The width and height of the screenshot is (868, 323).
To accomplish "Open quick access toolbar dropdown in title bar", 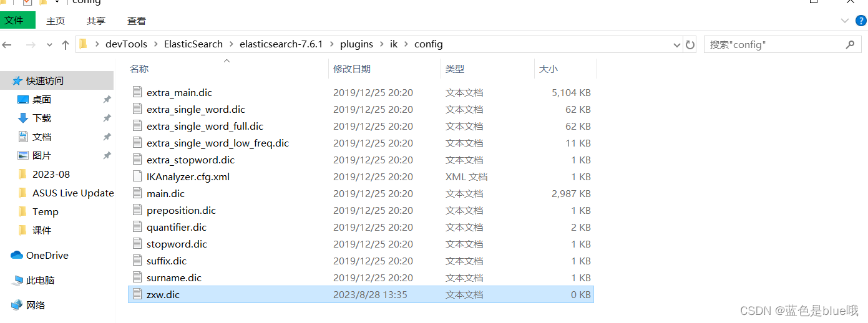I will [x=57, y=2].
